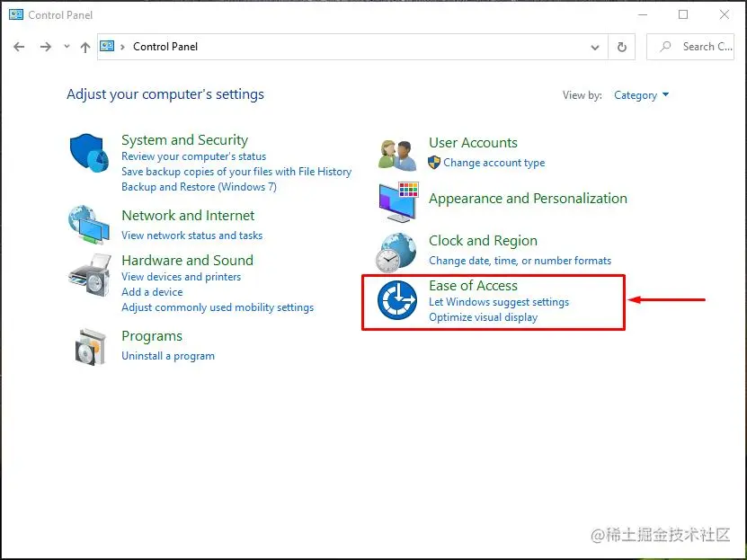Open Network and Internet heading

(188, 215)
